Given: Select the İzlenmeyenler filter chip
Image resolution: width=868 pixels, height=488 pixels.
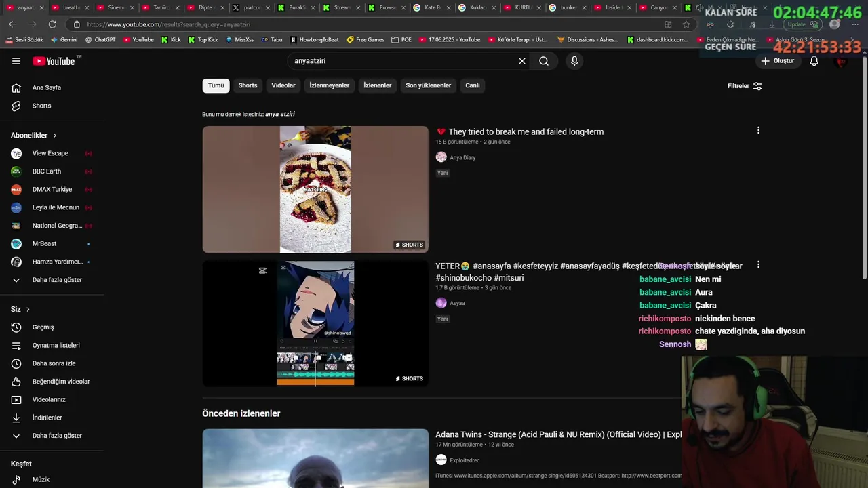Looking at the screenshot, I should click(x=330, y=85).
